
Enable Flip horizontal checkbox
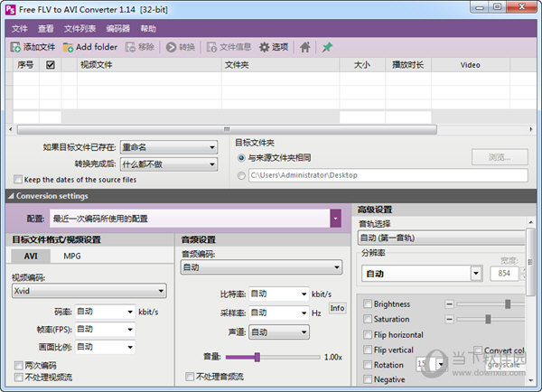[x=368, y=334]
